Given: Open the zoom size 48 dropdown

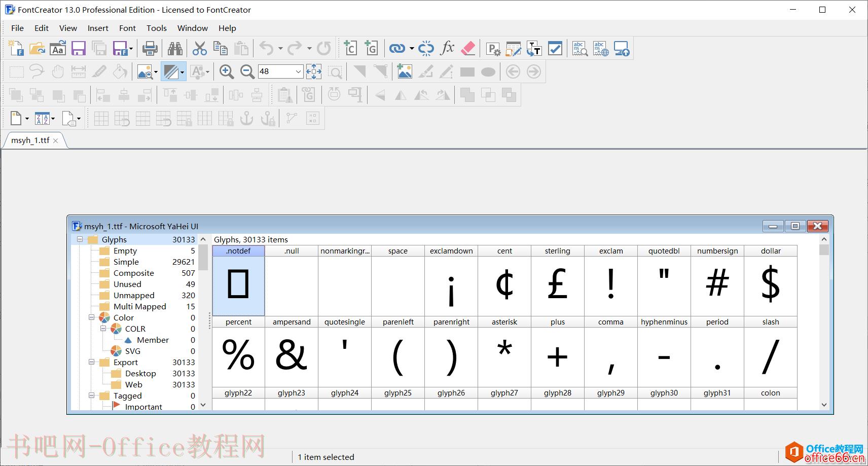Looking at the screenshot, I should [x=298, y=72].
